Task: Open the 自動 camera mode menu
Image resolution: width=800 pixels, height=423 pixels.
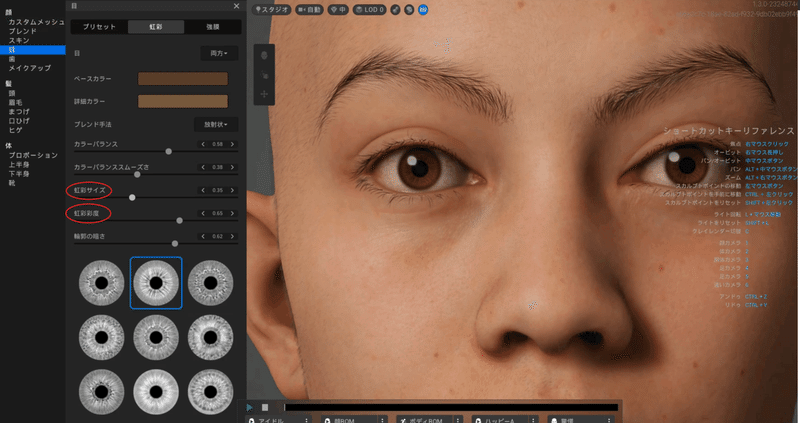Action: [x=310, y=10]
